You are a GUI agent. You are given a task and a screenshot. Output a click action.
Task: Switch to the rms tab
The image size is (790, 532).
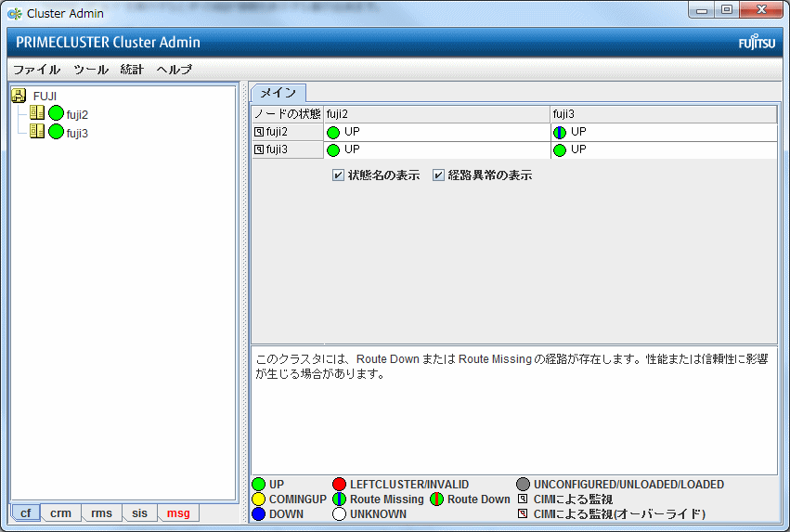pos(101,513)
